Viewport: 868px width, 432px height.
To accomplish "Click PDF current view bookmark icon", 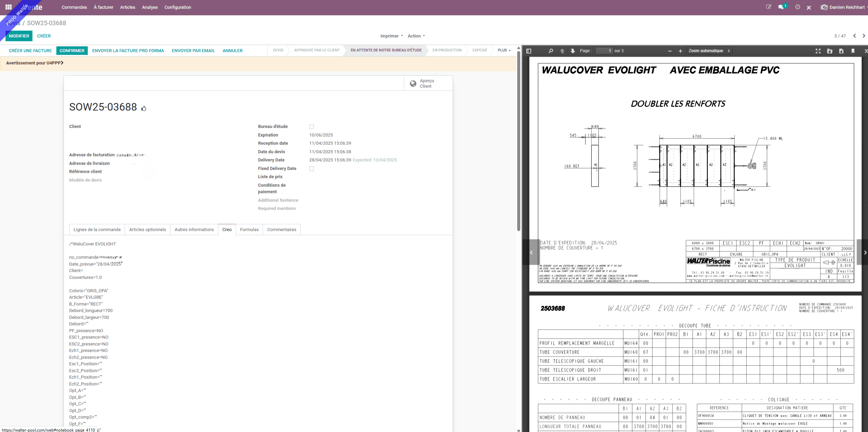I will [x=853, y=51].
